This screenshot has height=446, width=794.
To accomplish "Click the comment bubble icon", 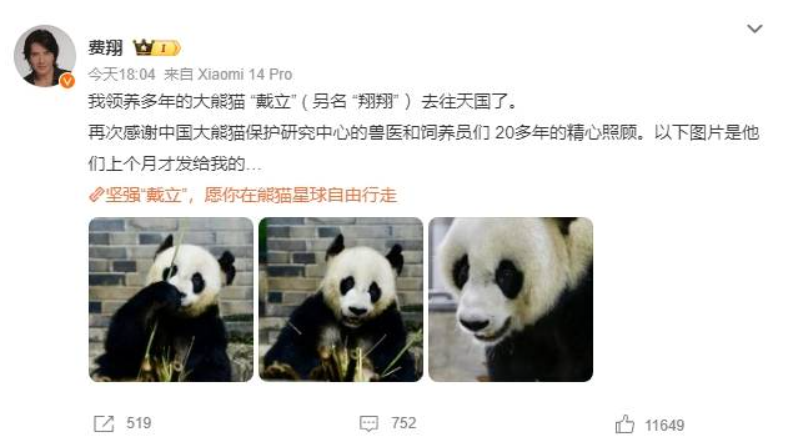I will (369, 423).
